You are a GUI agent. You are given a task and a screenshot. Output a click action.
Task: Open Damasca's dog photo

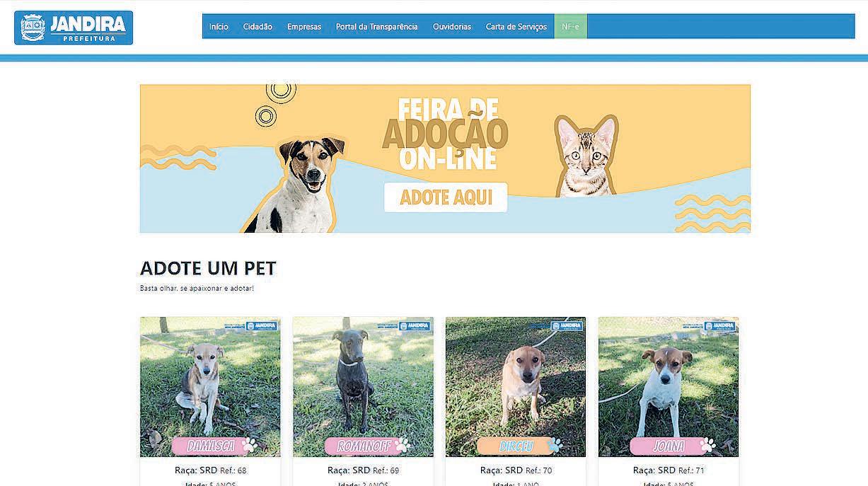coord(210,387)
